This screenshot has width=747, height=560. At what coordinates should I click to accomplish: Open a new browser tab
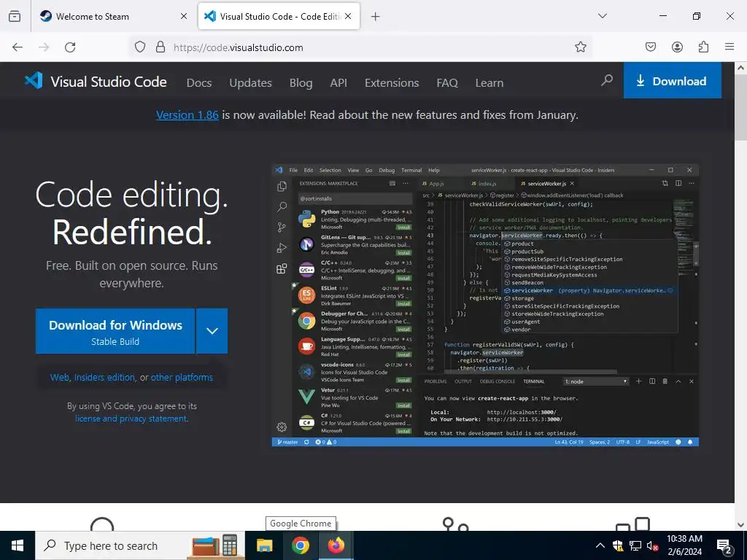point(376,17)
